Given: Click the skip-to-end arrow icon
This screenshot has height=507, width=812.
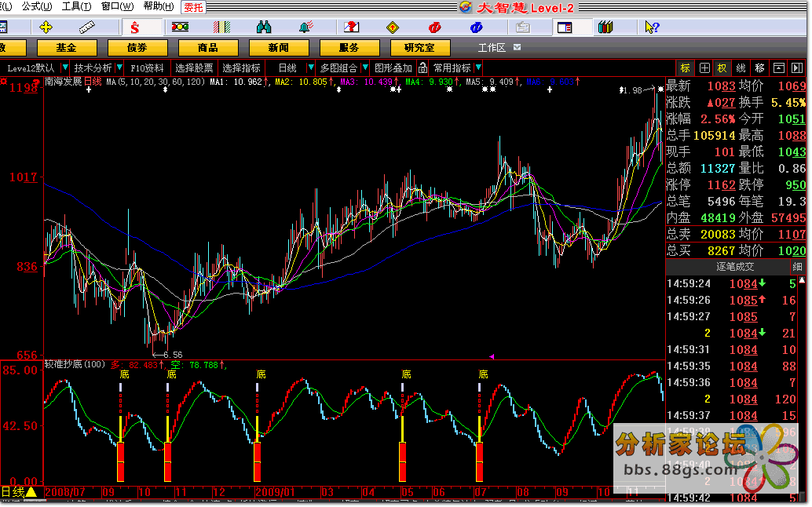Looking at the screenshot, I should [x=797, y=68].
